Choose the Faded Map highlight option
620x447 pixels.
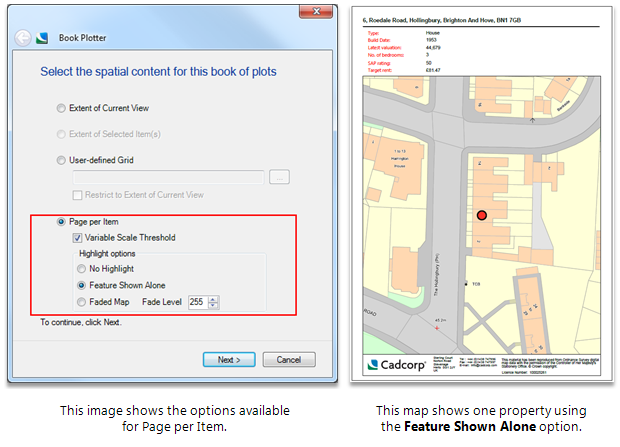click(x=82, y=302)
